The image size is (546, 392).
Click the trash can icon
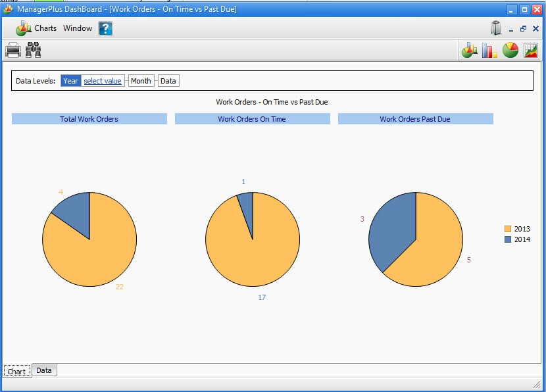point(496,28)
